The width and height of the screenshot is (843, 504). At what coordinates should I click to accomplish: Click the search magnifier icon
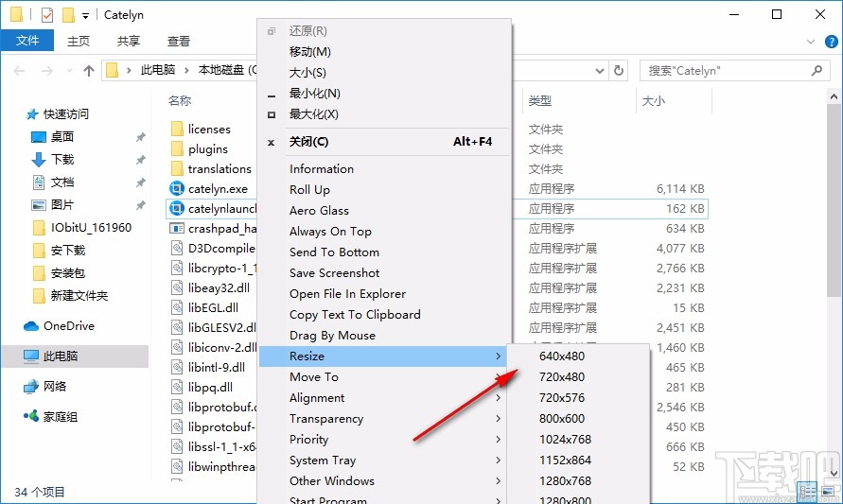[817, 70]
